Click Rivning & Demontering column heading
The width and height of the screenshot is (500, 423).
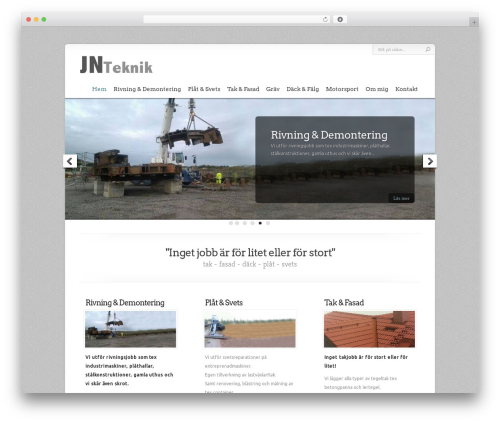[x=125, y=303]
